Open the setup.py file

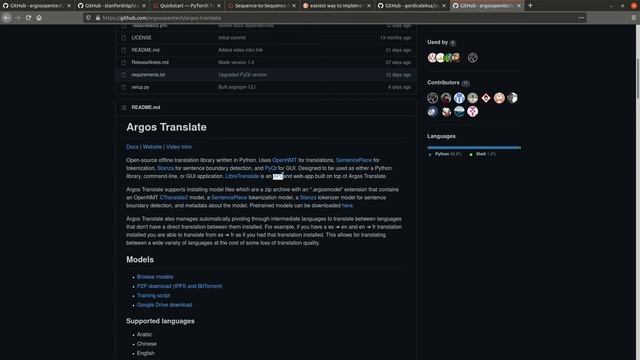tap(140, 87)
